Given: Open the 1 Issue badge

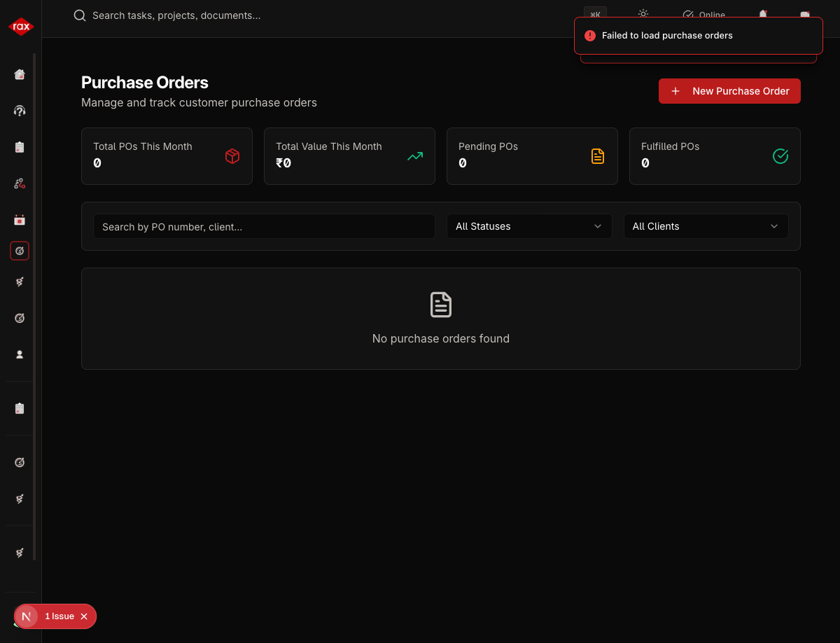Looking at the screenshot, I should 59,616.
